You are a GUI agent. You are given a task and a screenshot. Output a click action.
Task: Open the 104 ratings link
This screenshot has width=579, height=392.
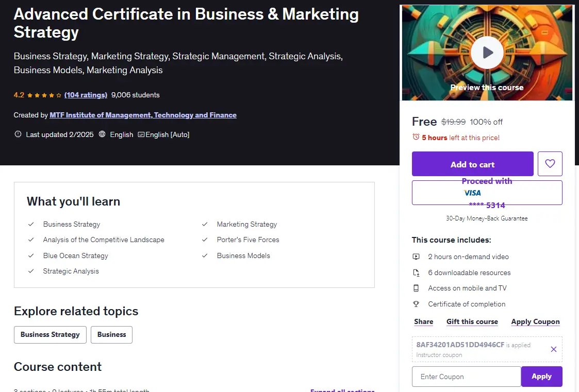point(86,95)
